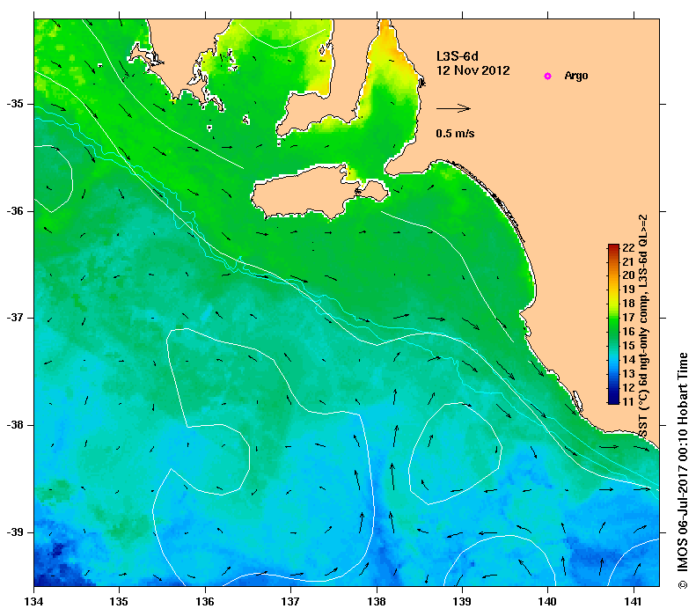This screenshot has height=616, width=696.
Task: Click colorbar value '15'
Action: pos(628,346)
